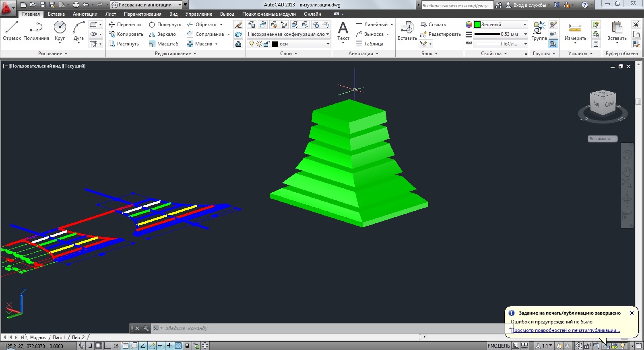Click the Перенести move tool
644x350 pixels.
125,25
